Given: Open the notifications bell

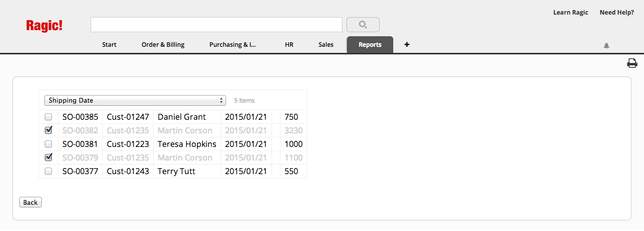Looking at the screenshot, I should [606, 46].
